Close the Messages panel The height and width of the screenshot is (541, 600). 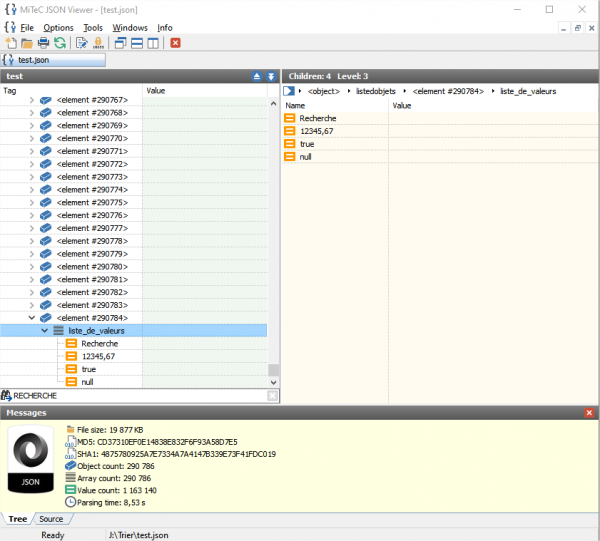589,412
